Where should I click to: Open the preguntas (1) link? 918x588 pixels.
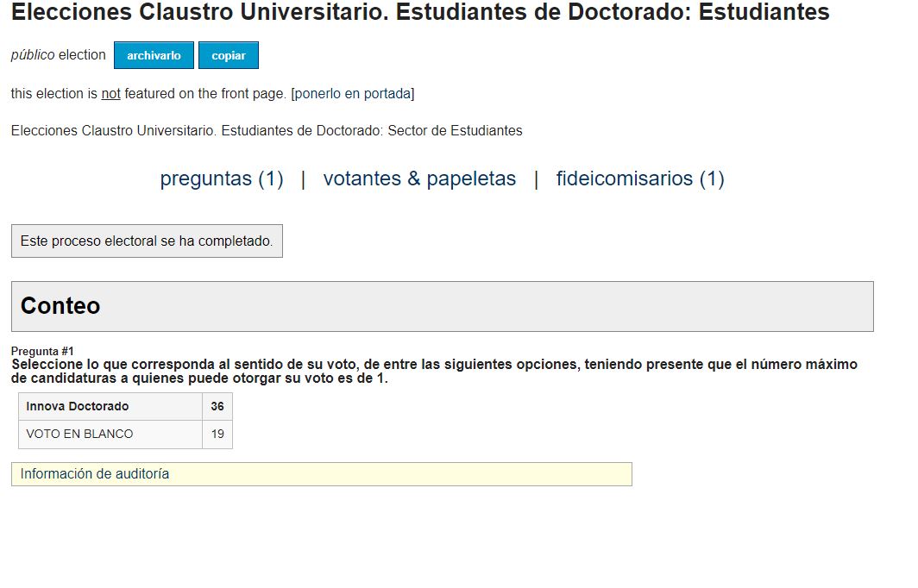click(x=221, y=178)
